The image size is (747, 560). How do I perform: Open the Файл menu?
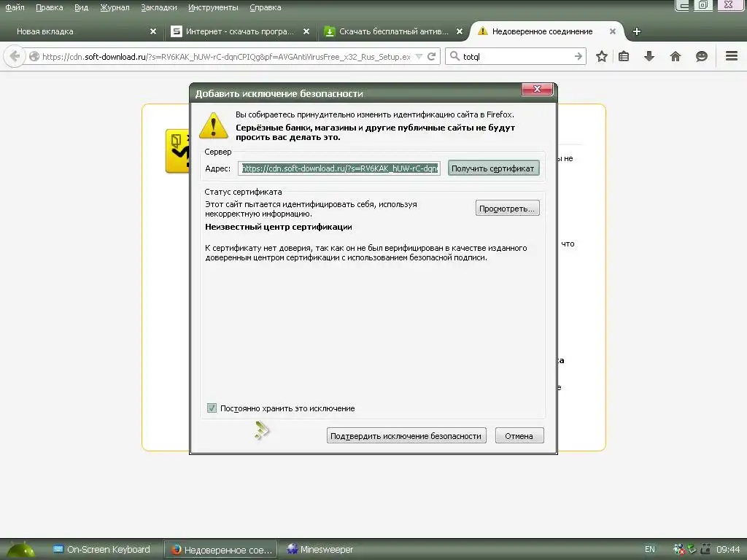coord(15,7)
